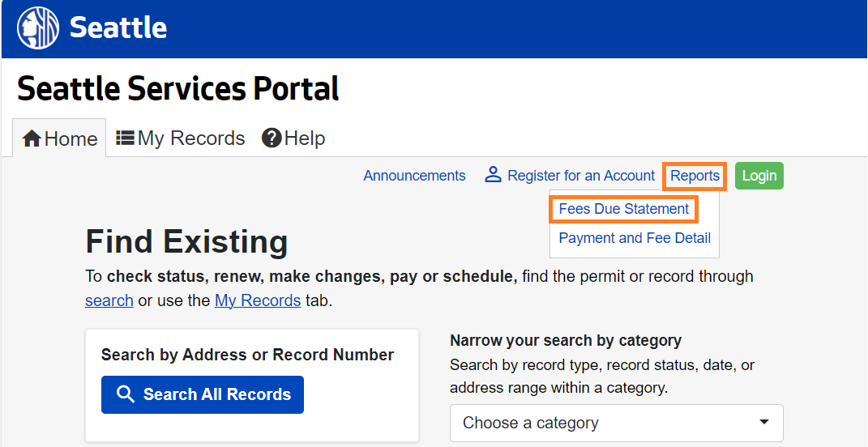Choose Fees Due Statement from Reports menu

(623, 209)
